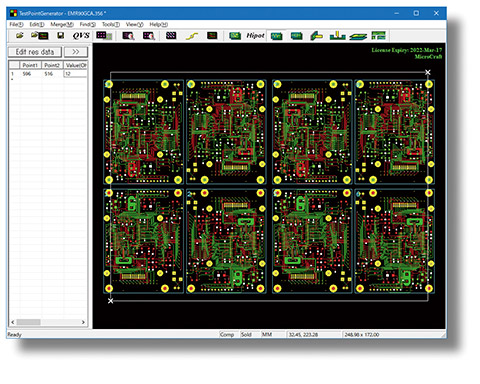The height and width of the screenshot is (384, 480).
Task: Select the Point1 column header
Action: coord(31,65)
